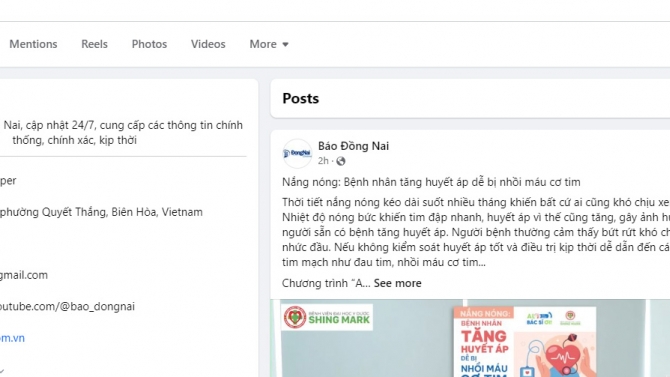Screen dimensions: 670x377
Task: Click the gmail.com email address text
Action: click(24, 275)
